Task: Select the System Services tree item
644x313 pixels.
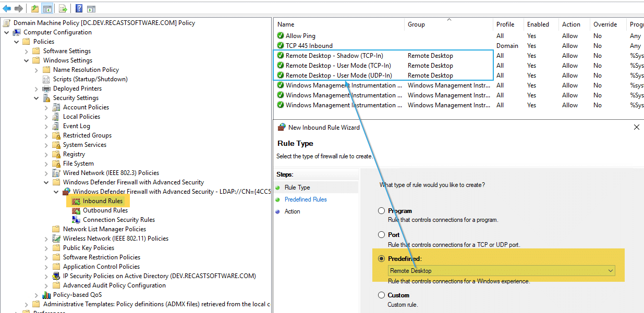Action: (x=84, y=145)
